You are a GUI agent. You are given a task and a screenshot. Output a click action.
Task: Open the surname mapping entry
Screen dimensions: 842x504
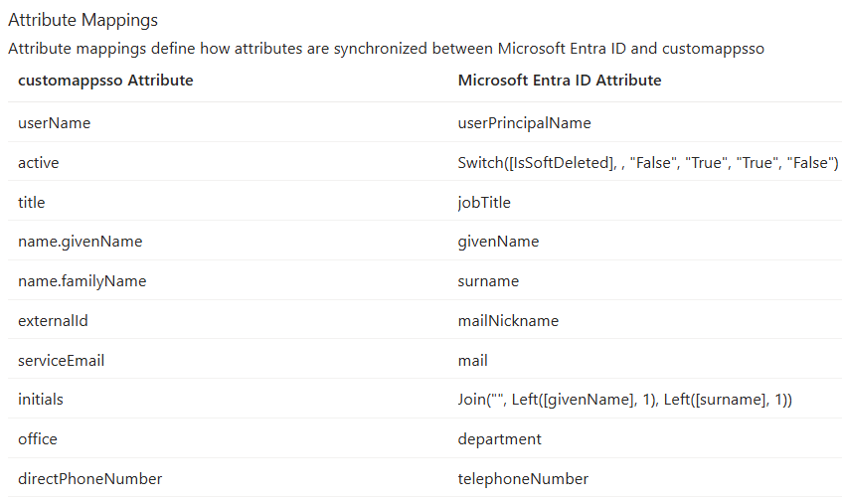[x=488, y=281]
